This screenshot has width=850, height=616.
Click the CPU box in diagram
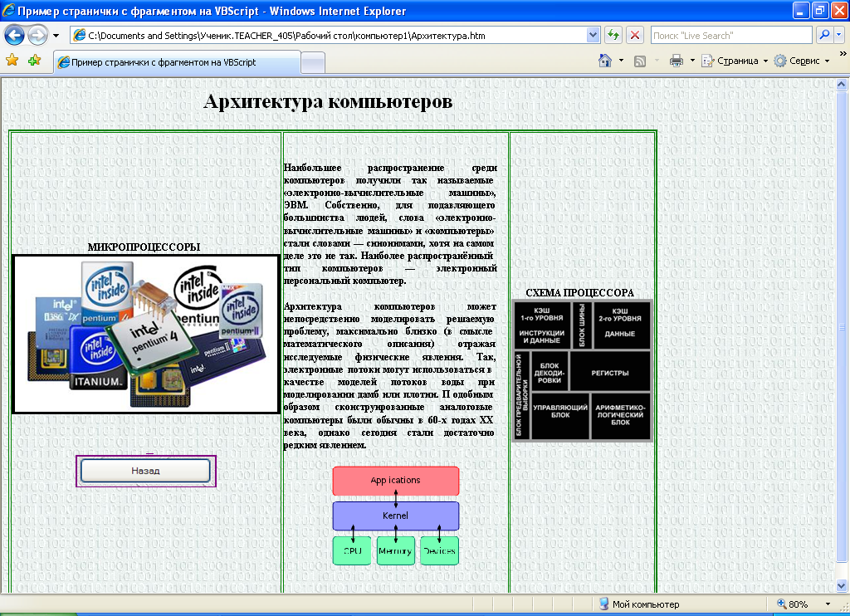(352, 551)
